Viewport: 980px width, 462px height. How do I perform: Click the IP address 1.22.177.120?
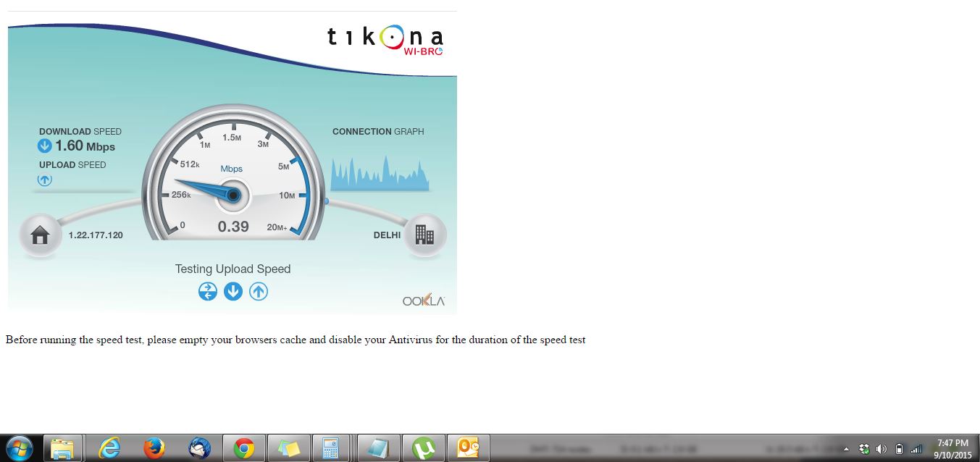coord(96,235)
